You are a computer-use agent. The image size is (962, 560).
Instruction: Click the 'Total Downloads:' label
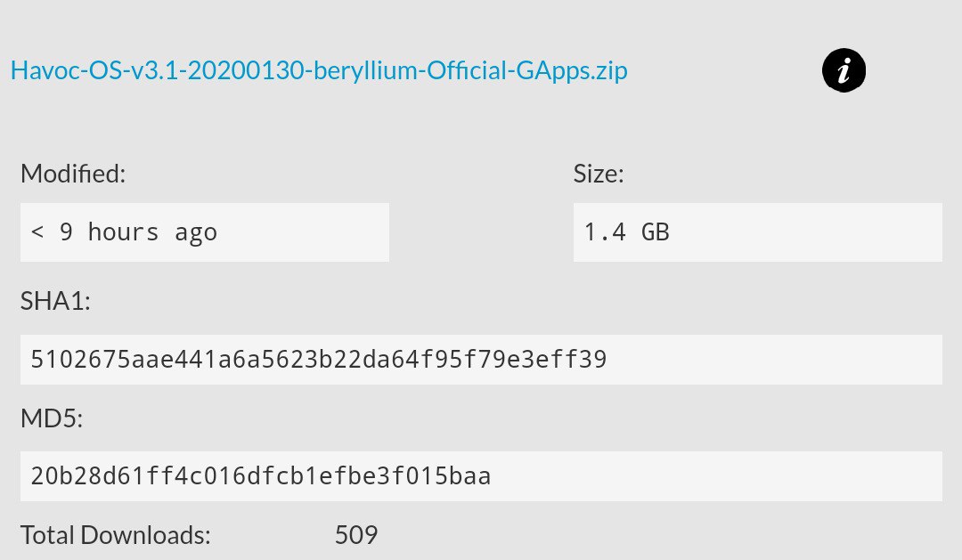click(x=116, y=535)
